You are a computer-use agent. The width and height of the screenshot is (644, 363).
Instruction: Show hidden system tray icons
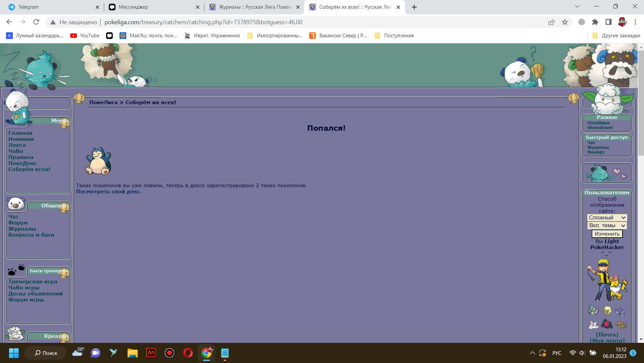(532, 353)
